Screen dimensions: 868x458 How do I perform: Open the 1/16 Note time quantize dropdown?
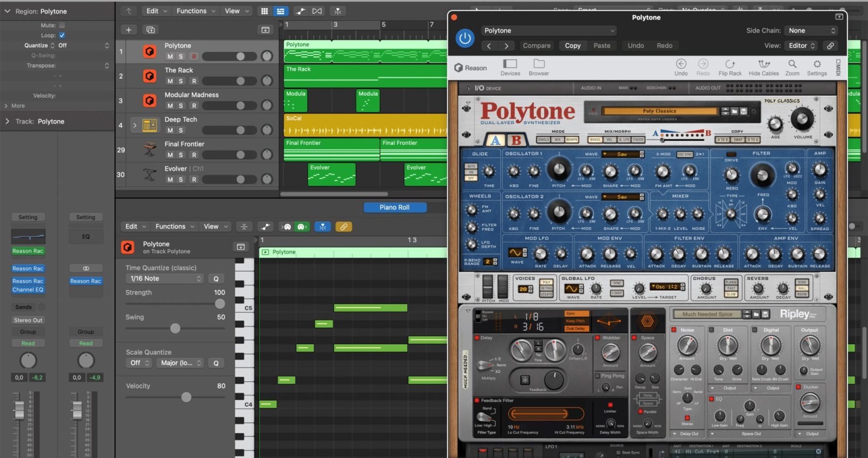click(x=165, y=279)
